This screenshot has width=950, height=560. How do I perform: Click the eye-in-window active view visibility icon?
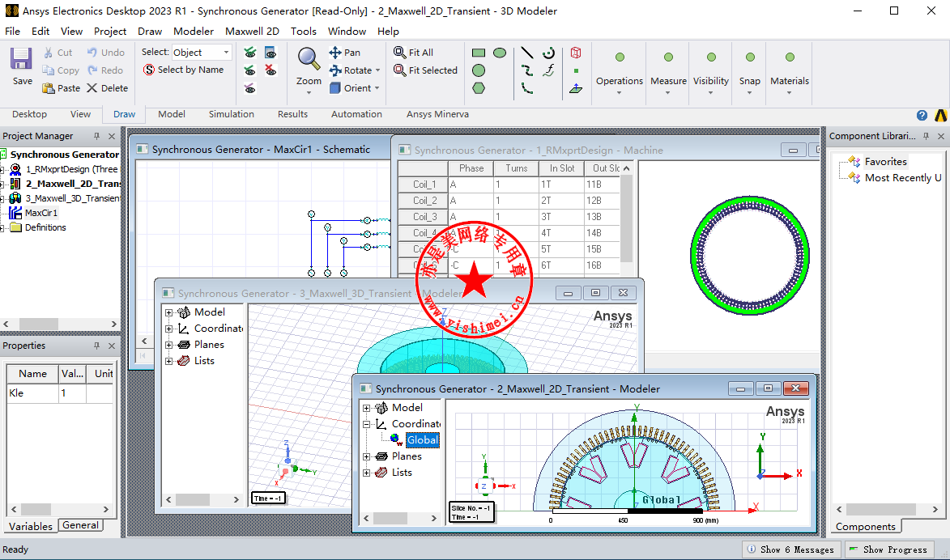tap(271, 53)
